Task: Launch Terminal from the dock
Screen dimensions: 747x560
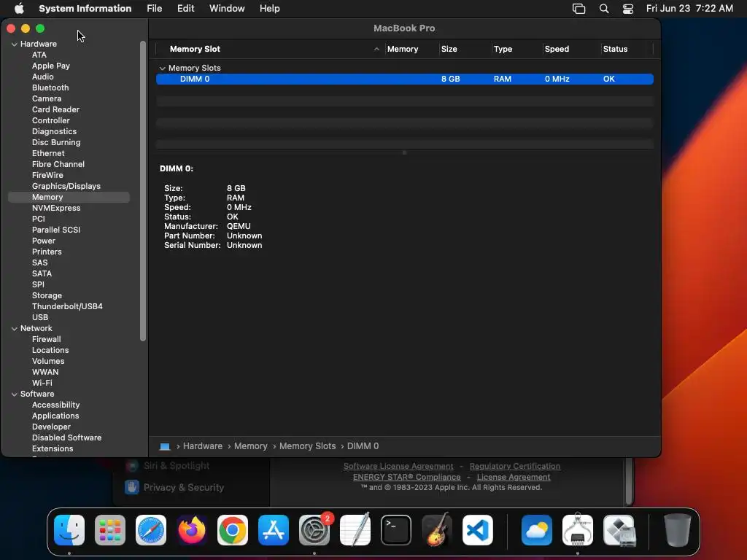Action: [396, 530]
